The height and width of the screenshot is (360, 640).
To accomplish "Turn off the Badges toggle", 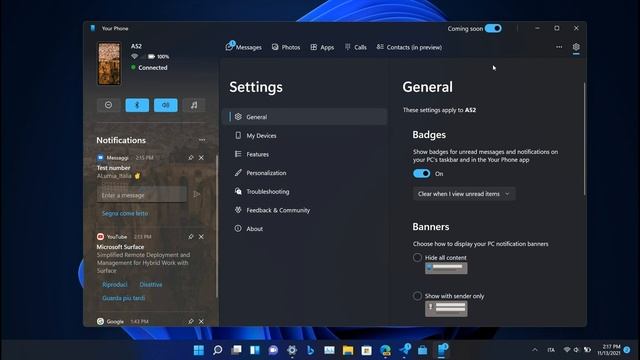I will coord(422,173).
